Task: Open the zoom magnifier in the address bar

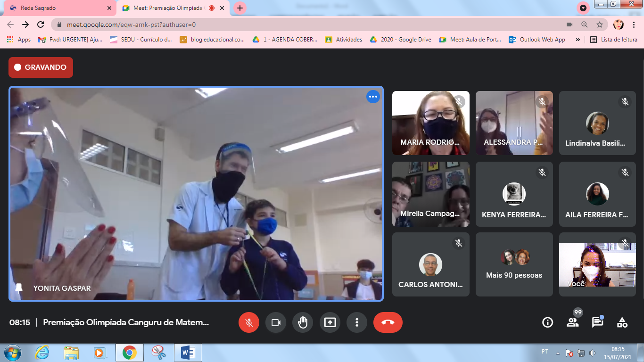Action: click(585, 25)
